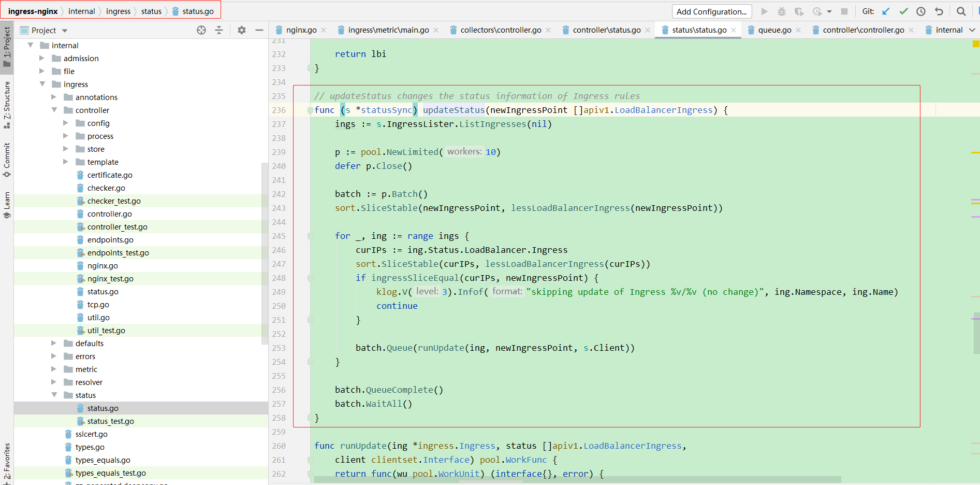Select sslcert.go in project tree
The height and width of the screenshot is (485, 980).
click(91, 434)
